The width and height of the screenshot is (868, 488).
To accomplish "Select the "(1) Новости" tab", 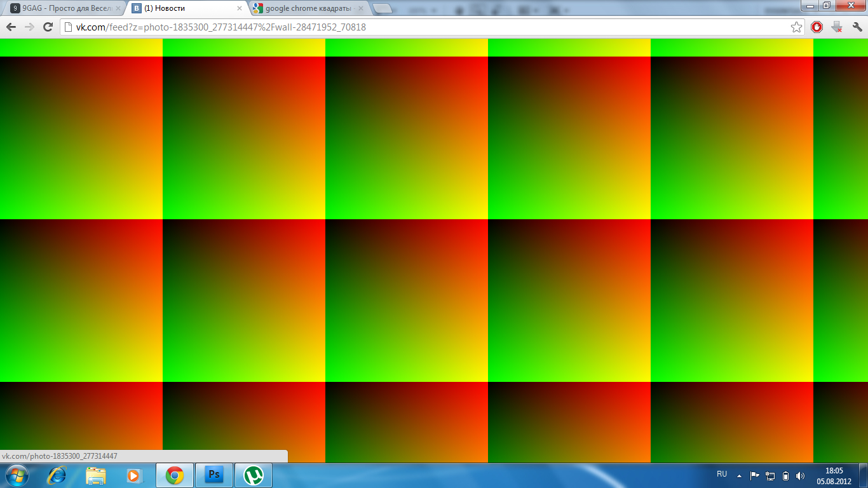I will [x=186, y=9].
